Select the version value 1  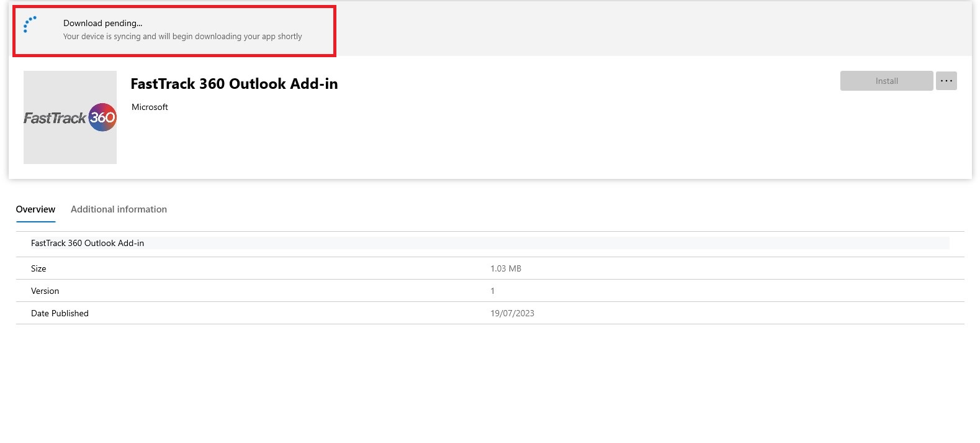point(493,291)
